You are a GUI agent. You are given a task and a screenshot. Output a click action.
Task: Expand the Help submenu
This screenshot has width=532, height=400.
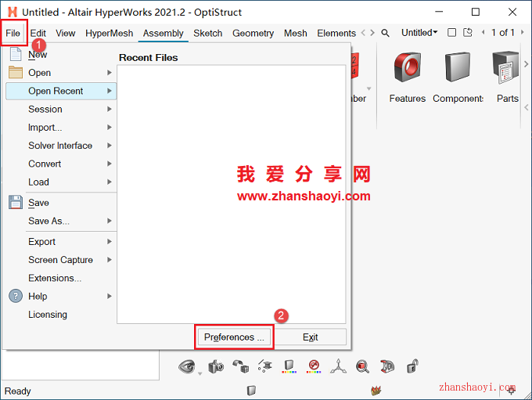[x=61, y=296]
